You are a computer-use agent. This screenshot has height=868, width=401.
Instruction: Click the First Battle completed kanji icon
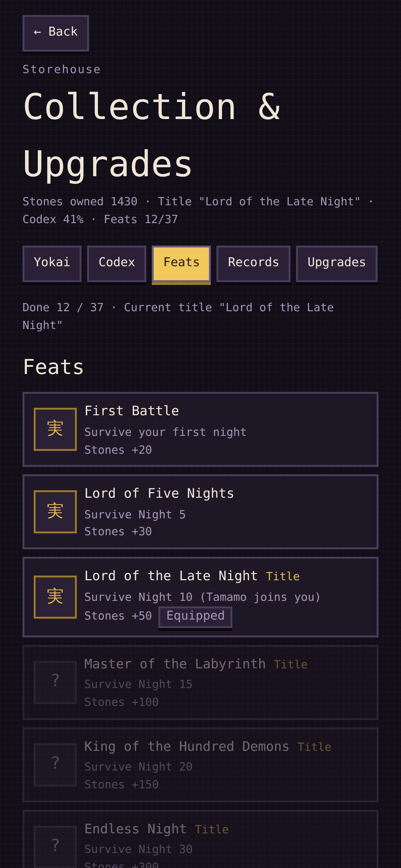[x=55, y=429]
